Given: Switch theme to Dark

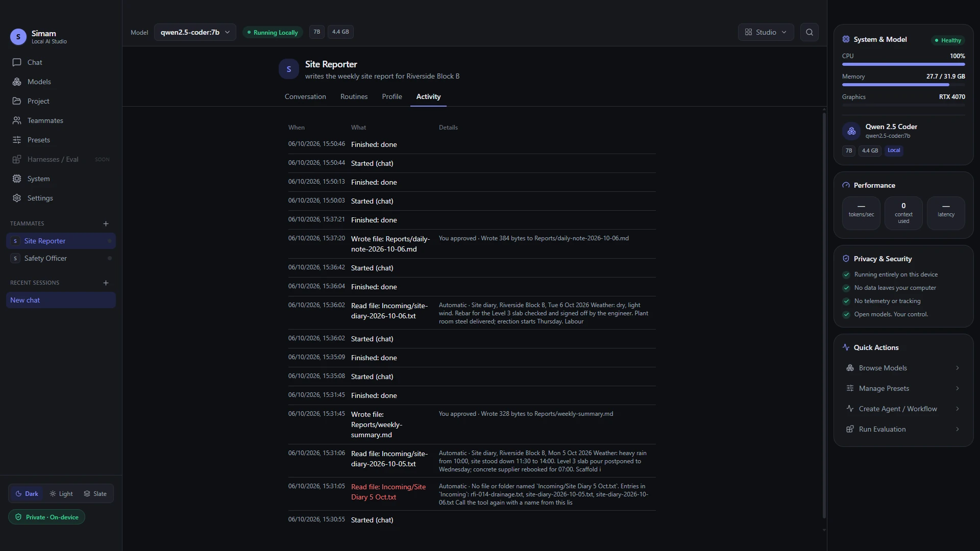Looking at the screenshot, I should 27,494.
